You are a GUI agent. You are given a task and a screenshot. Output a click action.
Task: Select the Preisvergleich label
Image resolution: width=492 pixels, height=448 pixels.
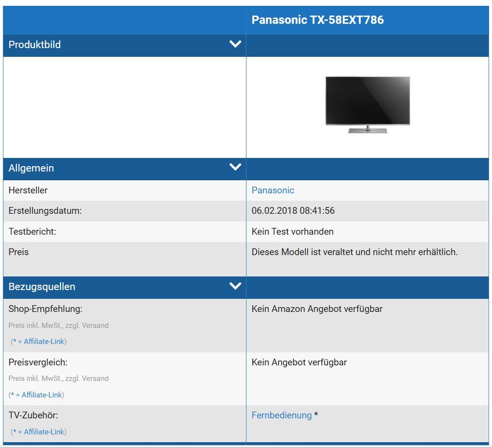click(37, 362)
